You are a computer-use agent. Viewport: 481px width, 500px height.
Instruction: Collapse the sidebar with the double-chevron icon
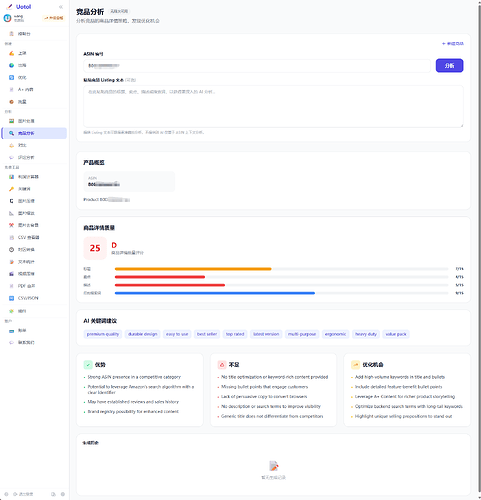point(61,7)
